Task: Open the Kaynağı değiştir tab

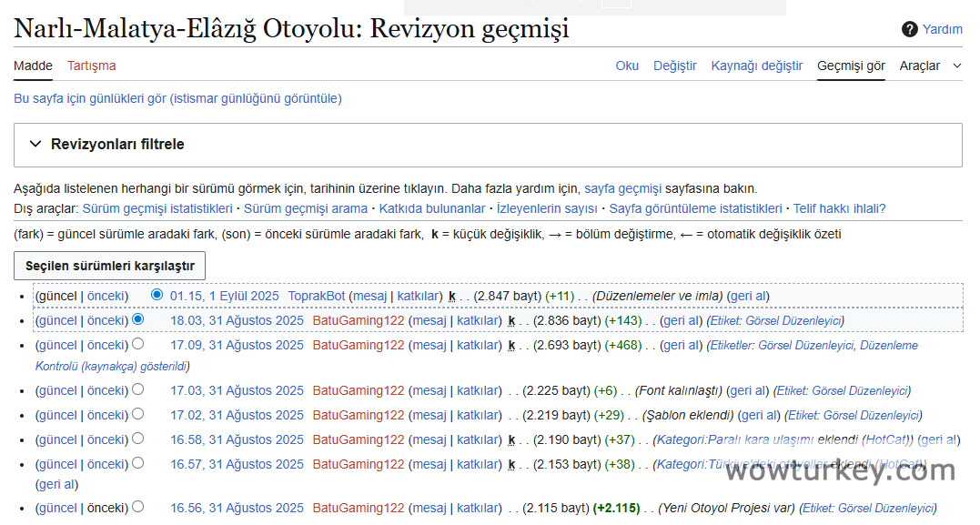Action: click(x=756, y=66)
